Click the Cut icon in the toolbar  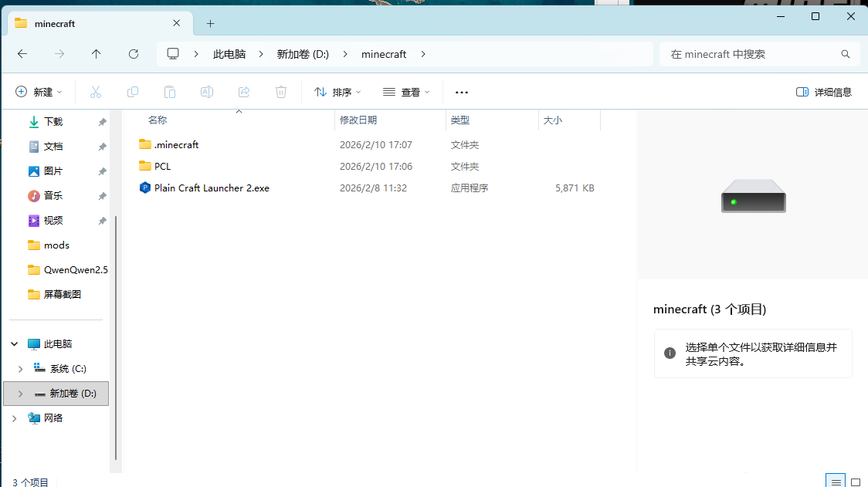[x=95, y=92]
